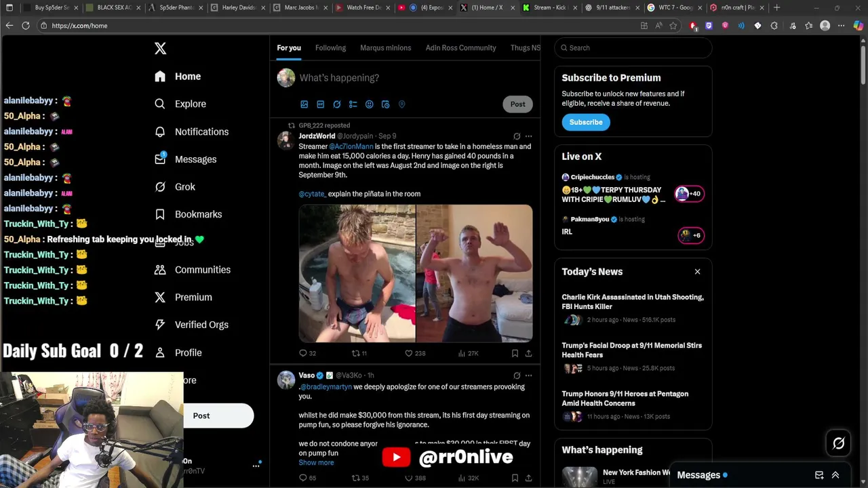Switch to Marqus minions tab
Viewport: 868px width, 488px height.
click(385, 48)
